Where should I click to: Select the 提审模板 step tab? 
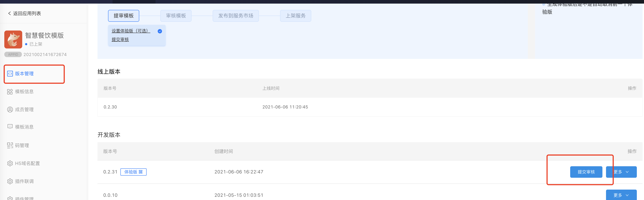(123, 16)
